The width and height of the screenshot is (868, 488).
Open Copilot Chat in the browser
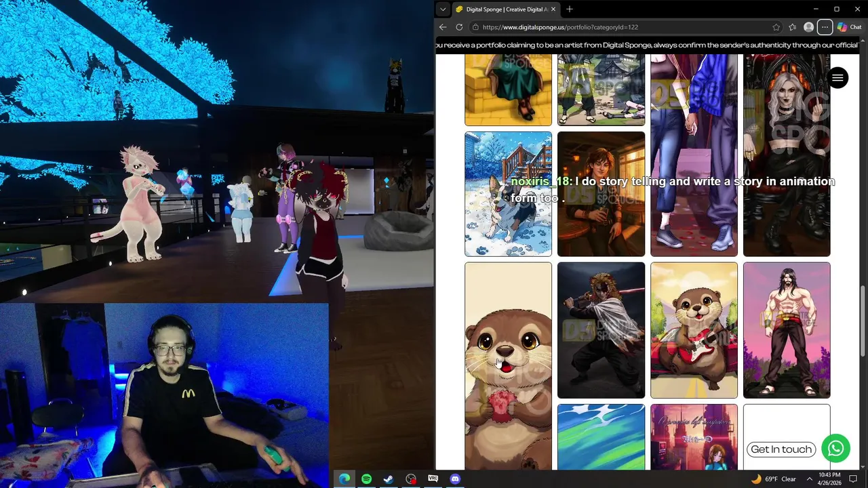pyautogui.click(x=850, y=27)
